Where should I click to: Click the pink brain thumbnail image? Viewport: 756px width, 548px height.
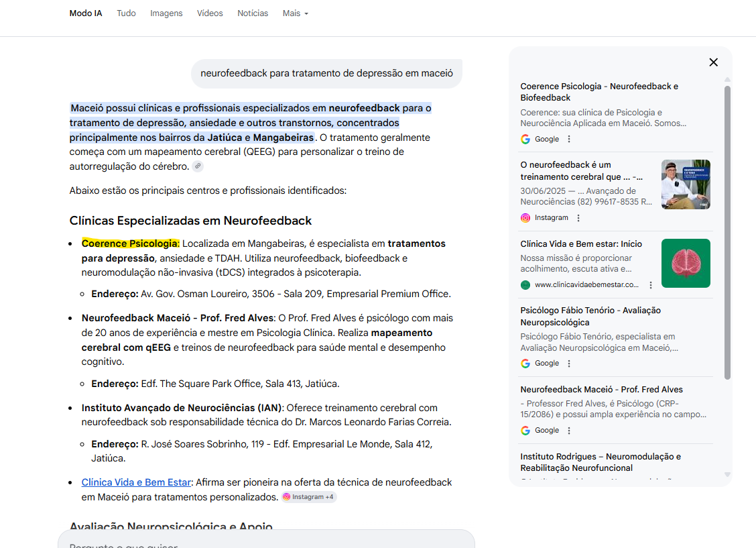click(x=686, y=264)
